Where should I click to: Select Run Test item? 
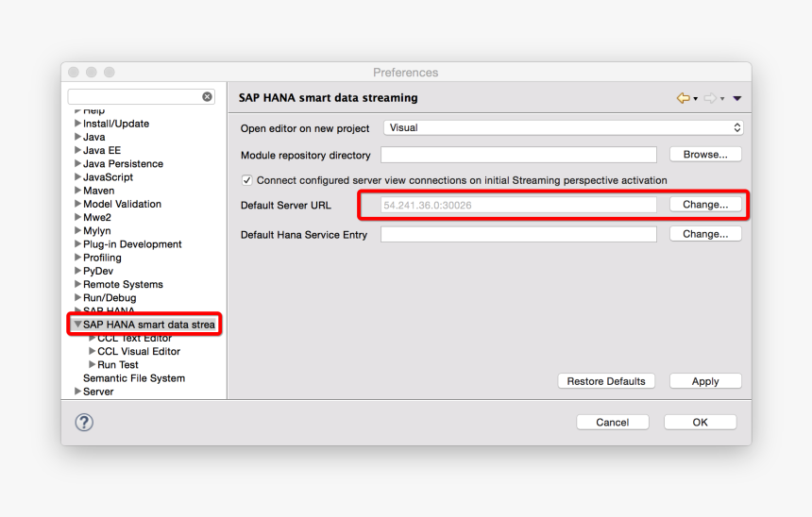coord(118,365)
